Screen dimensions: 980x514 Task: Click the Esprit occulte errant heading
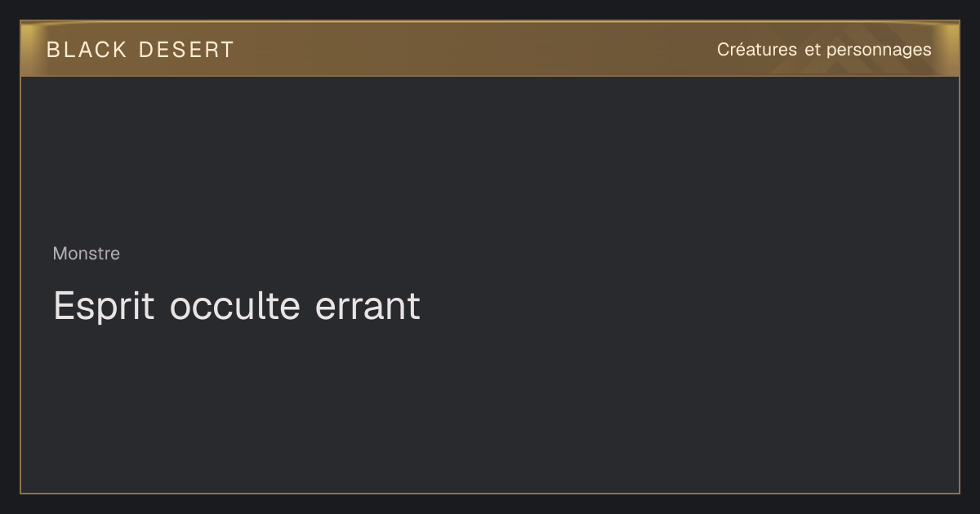click(237, 306)
